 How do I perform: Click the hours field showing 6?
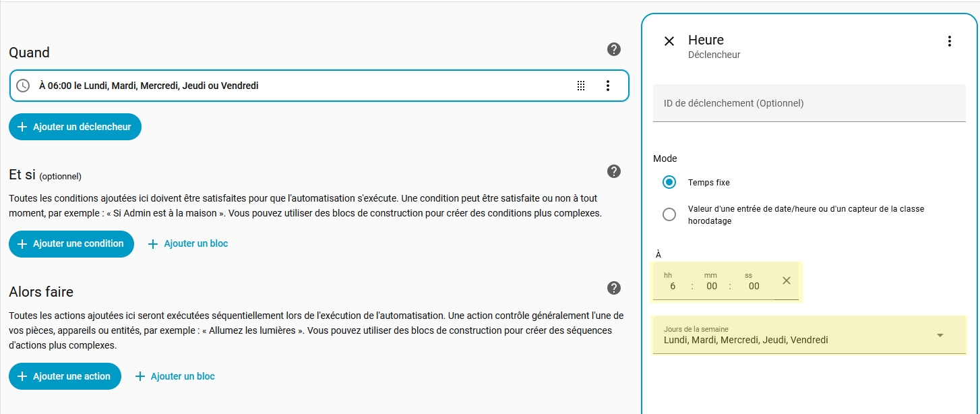671,286
